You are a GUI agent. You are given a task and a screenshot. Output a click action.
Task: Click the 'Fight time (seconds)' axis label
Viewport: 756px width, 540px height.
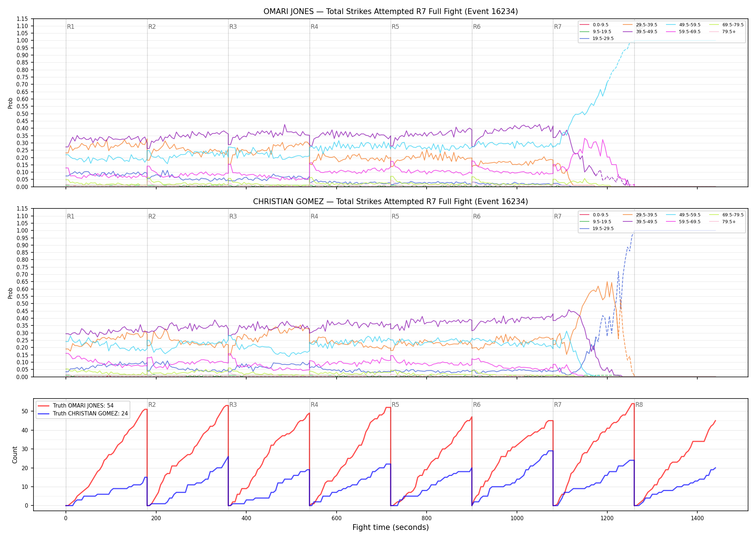(391, 527)
